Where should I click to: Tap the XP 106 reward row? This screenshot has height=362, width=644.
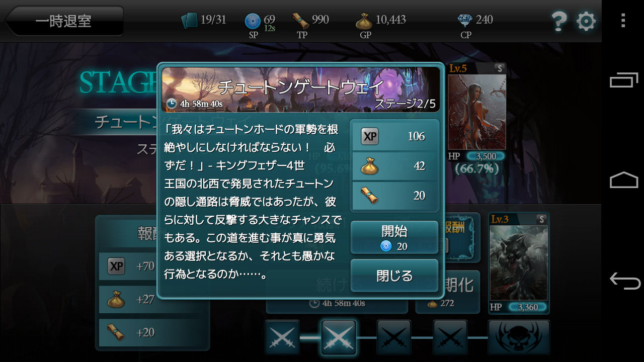click(394, 136)
